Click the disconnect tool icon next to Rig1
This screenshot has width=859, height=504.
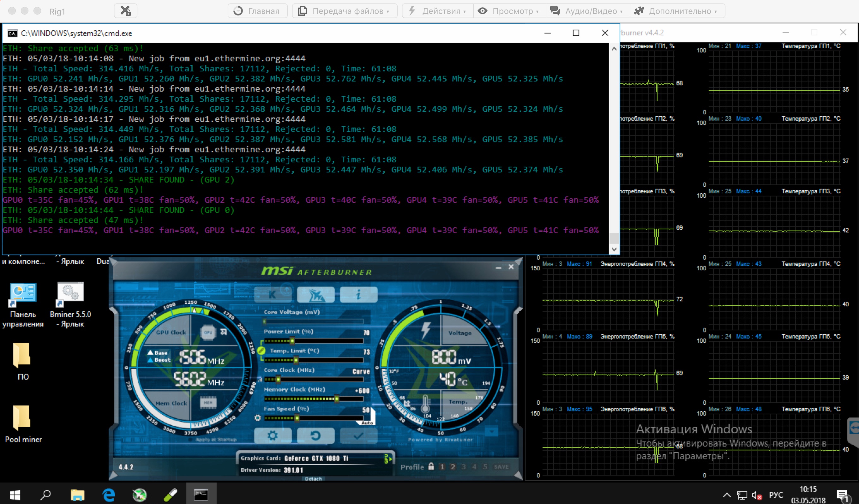tap(125, 11)
